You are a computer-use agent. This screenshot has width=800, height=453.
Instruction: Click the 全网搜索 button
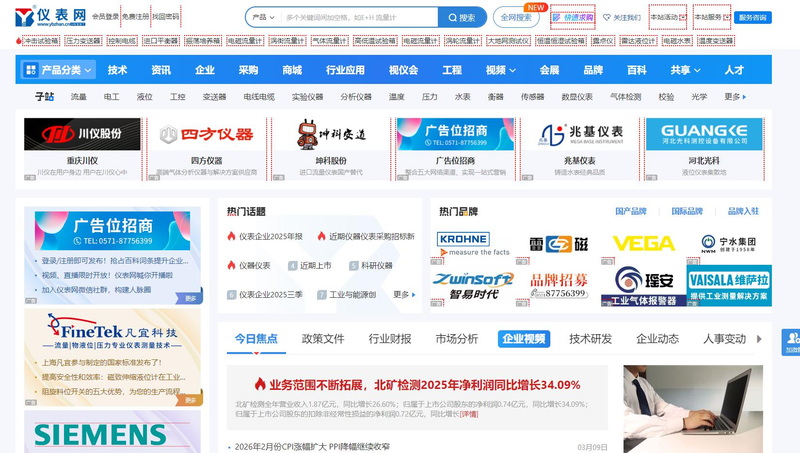click(x=516, y=17)
